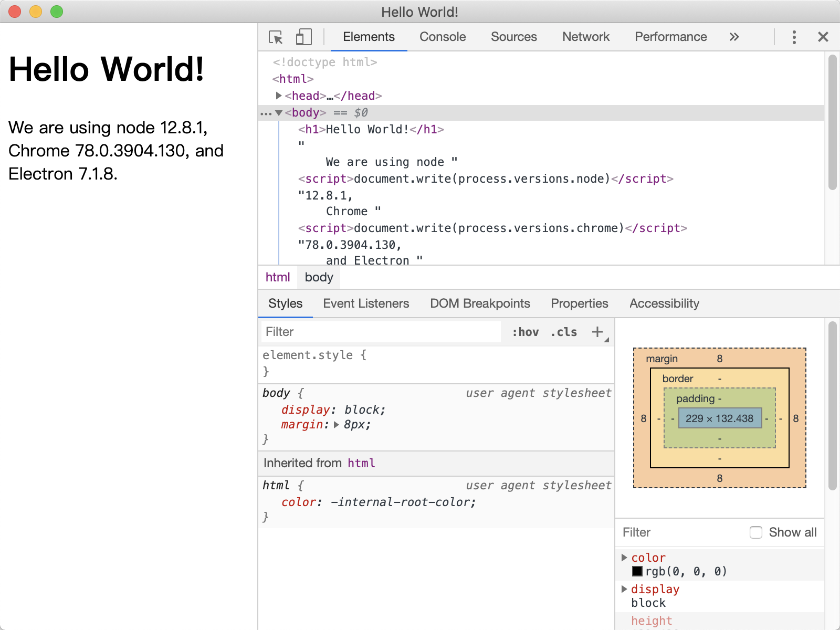Enable the Show all checkbox
840x630 pixels.
[756, 532]
